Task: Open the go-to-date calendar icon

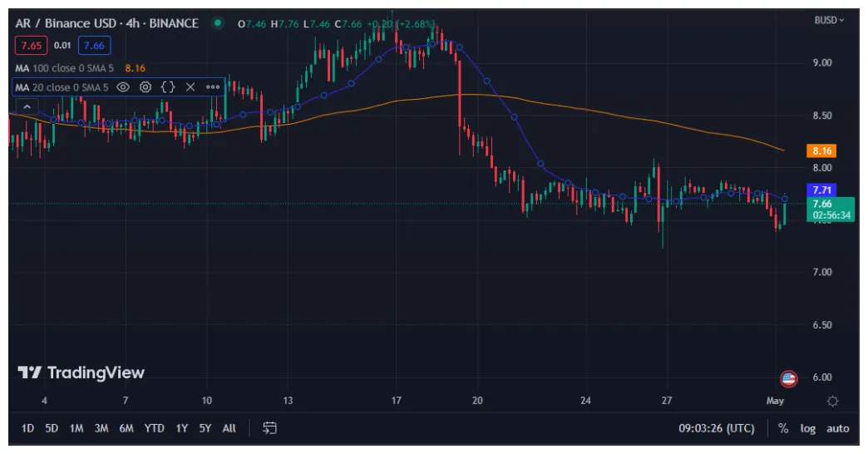Action: point(269,428)
